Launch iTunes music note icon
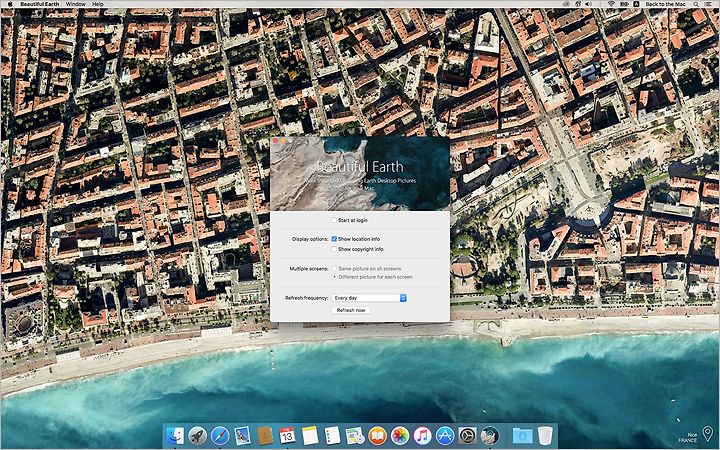 (x=422, y=435)
